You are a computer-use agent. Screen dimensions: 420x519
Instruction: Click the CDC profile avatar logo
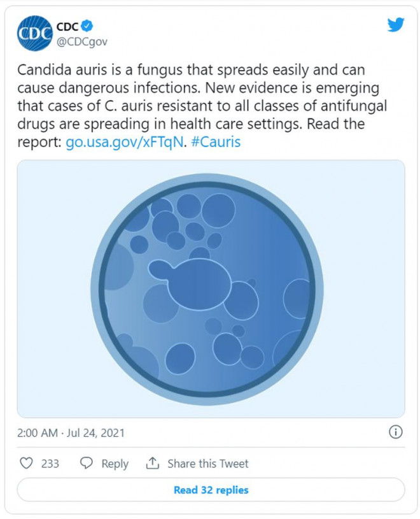coord(35,34)
